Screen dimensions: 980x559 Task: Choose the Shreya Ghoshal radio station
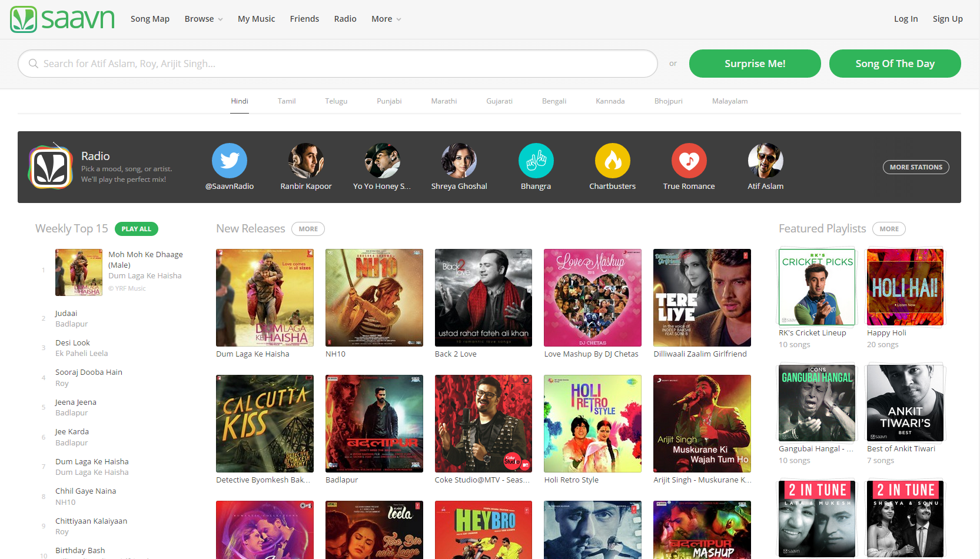pos(459,161)
